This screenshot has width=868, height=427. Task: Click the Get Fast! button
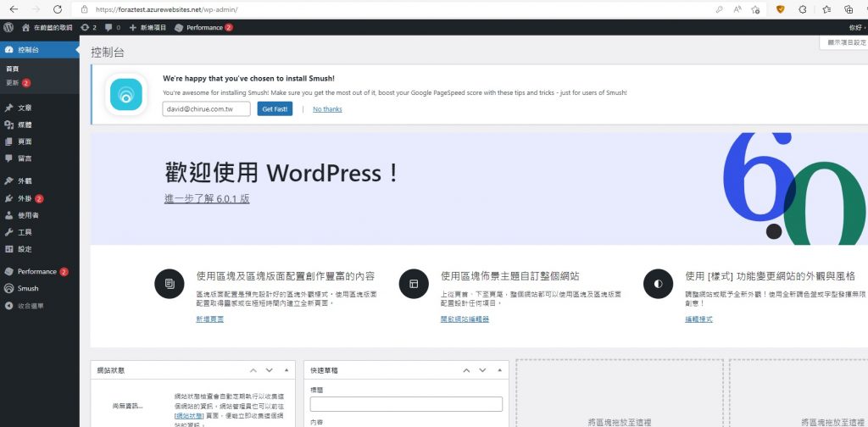coord(275,109)
